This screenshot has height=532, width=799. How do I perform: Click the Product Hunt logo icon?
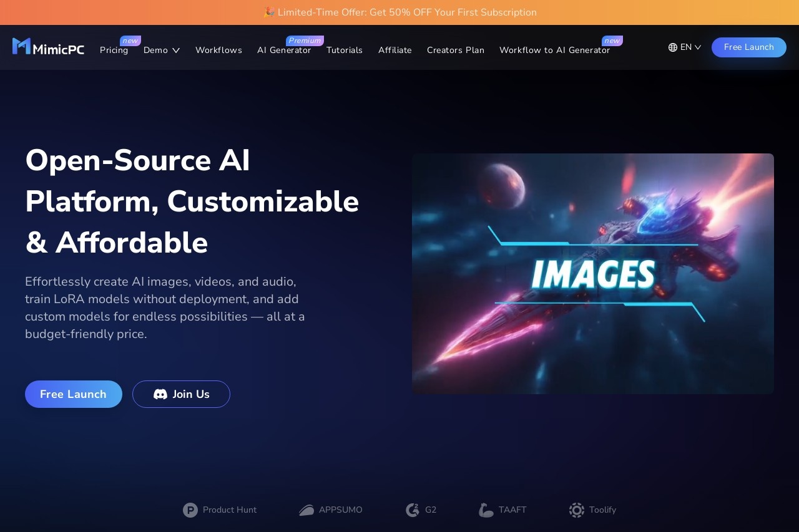pyautogui.click(x=190, y=510)
